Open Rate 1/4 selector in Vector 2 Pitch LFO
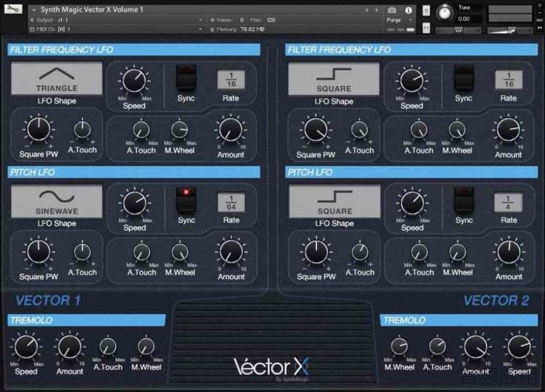This screenshot has width=545, height=392. [x=508, y=202]
